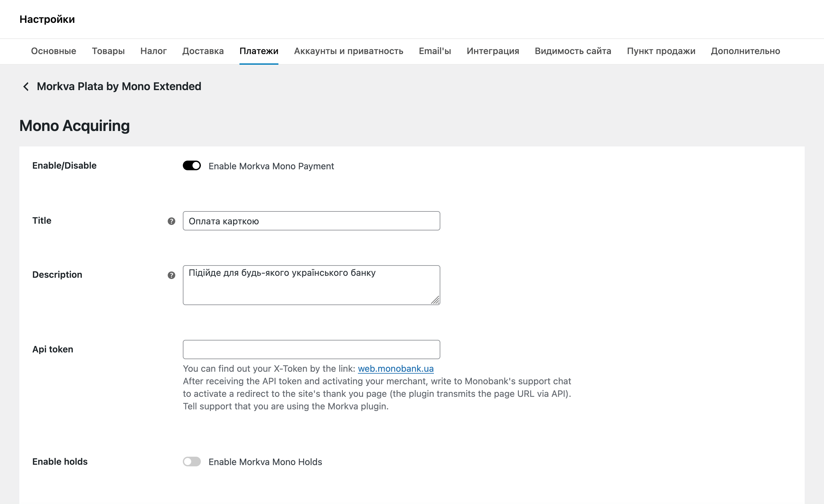This screenshot has height=504, width=824.
Task: Click the back chevron icon near Morkva Plata
Action: (26, 87)
